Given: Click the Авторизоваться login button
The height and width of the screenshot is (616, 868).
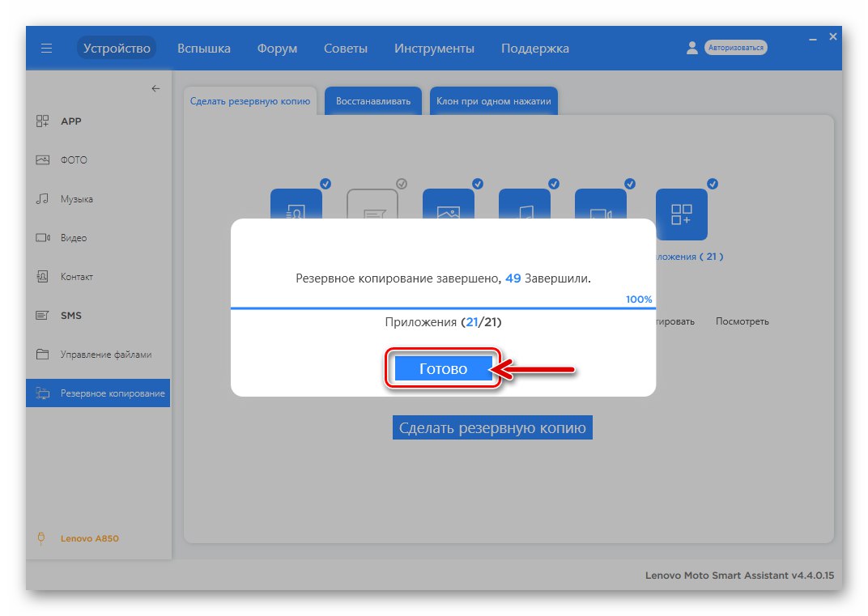Looking at the screenshot, I should click(x=736, y=48).
